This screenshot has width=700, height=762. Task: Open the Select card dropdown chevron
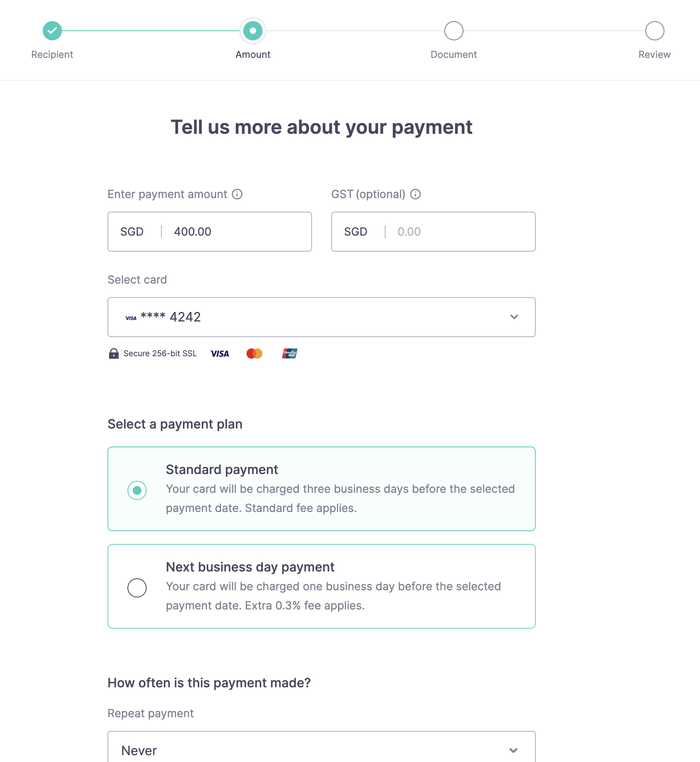(x=514, y=317)
